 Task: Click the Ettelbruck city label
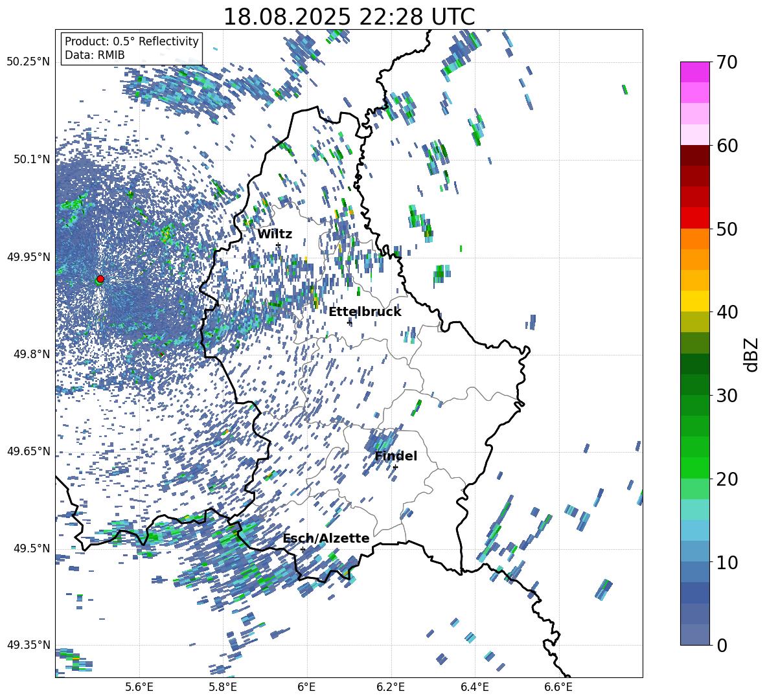click(x=365, y=312)
